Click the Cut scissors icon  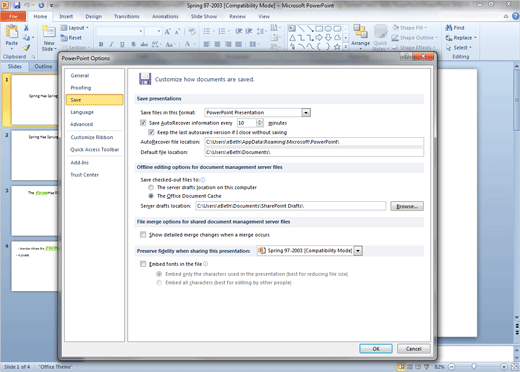tap(26, 28)
